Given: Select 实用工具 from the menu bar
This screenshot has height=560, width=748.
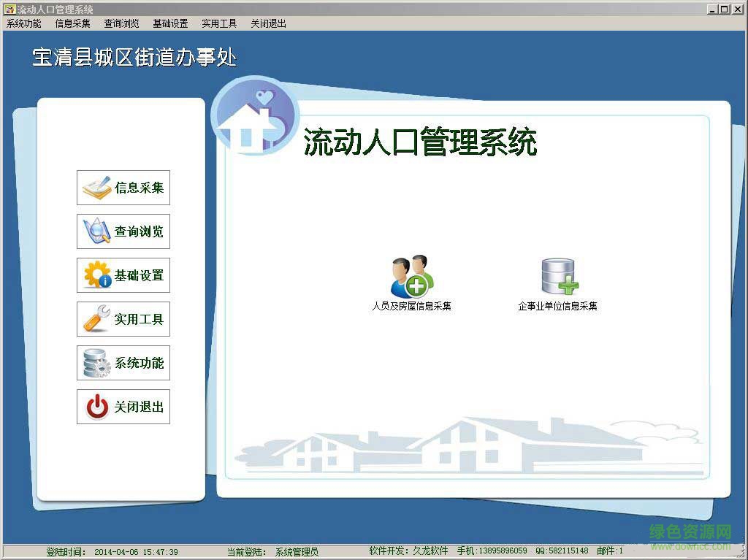Looking at the screenshot, I should pos(218,23).
